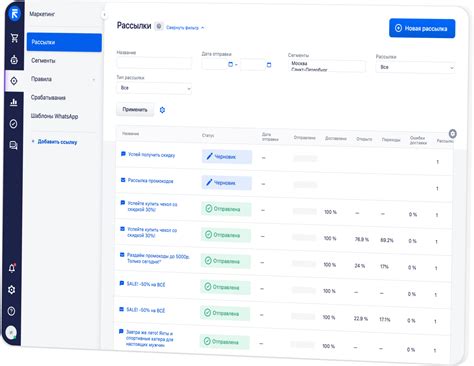Expand the Правила submenu
Image resolution: width=474 pixels, height=366 pixels.
pyautogui.click(x=94, y=80)
